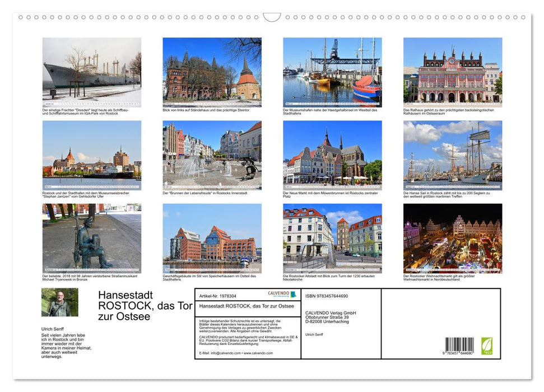Click the green eco leaf logo
The width and height of the screenshot is (544, 392).
[x=486, y=346]
